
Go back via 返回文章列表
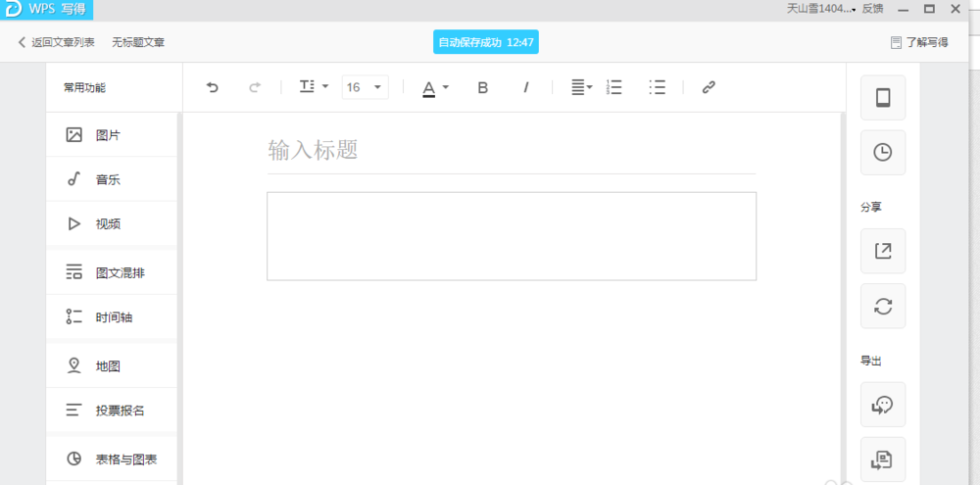(57, 42)
